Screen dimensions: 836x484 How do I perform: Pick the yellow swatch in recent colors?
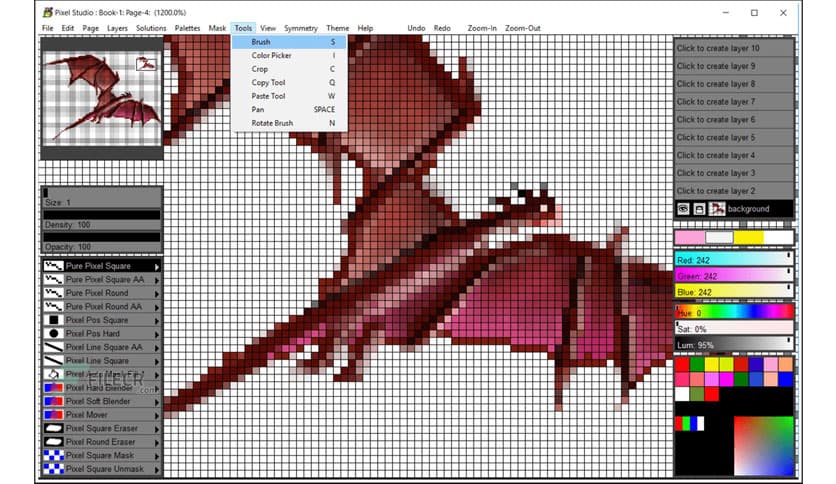pyautogui.click(x=749, y=237)
